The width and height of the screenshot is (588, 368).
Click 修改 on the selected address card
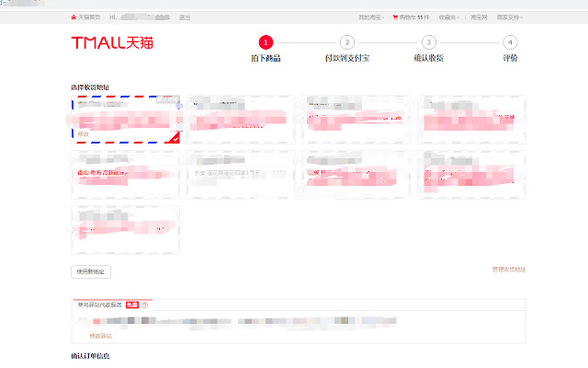click(x=84, y=134)
